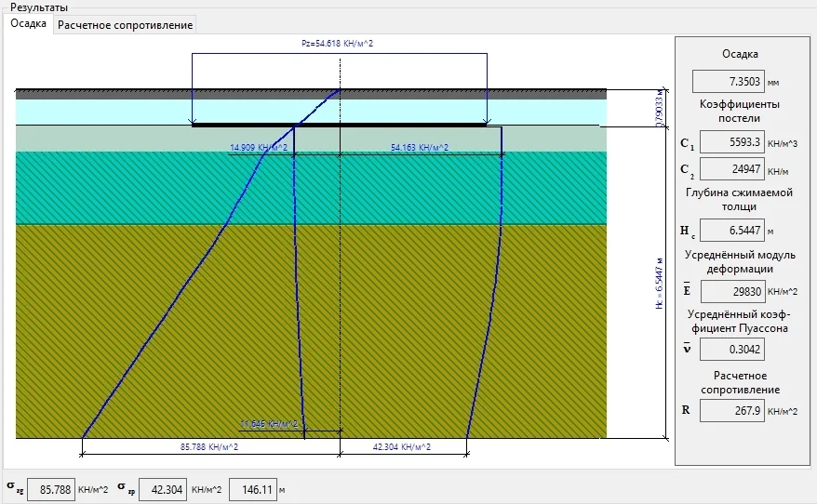Click the 85.788 КН/м^2 dimension label on diagram
Screen dimensions: 817x504
click(x=209, y=446)
